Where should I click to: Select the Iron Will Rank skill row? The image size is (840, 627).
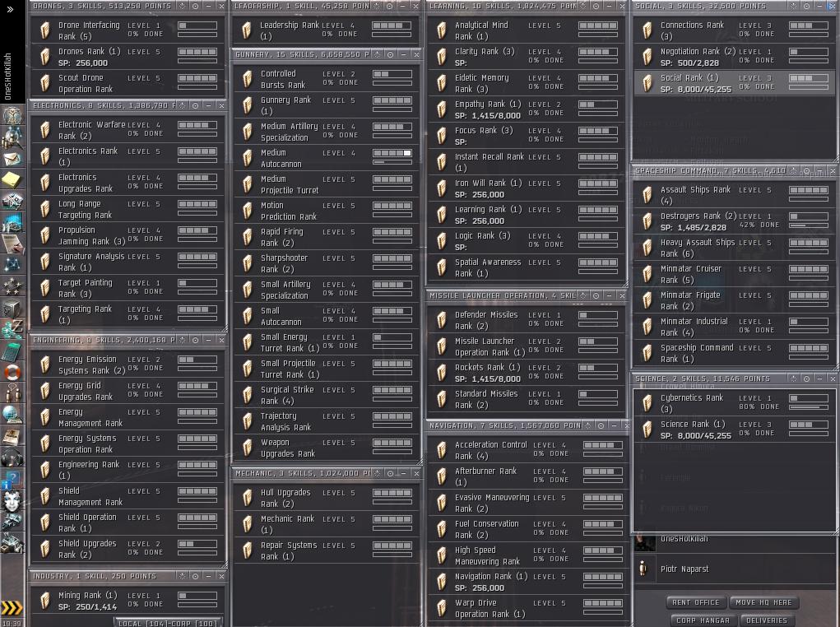[x=526, y=188]
